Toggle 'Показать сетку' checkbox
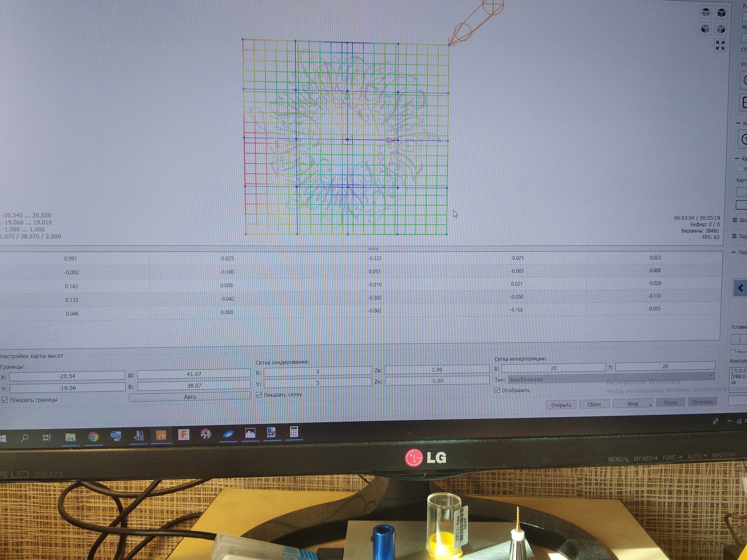This screenshot has height=560, width=747. pos(259,395)
